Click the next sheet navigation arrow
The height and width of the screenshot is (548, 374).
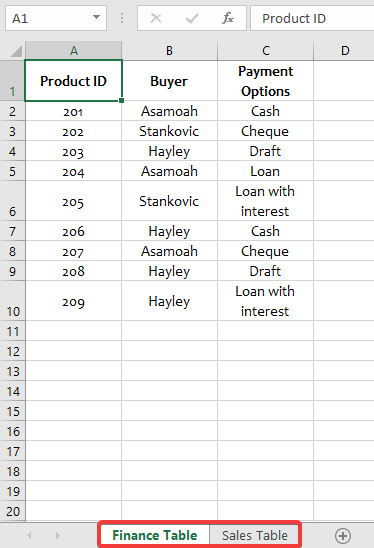[x=58, y=535]
